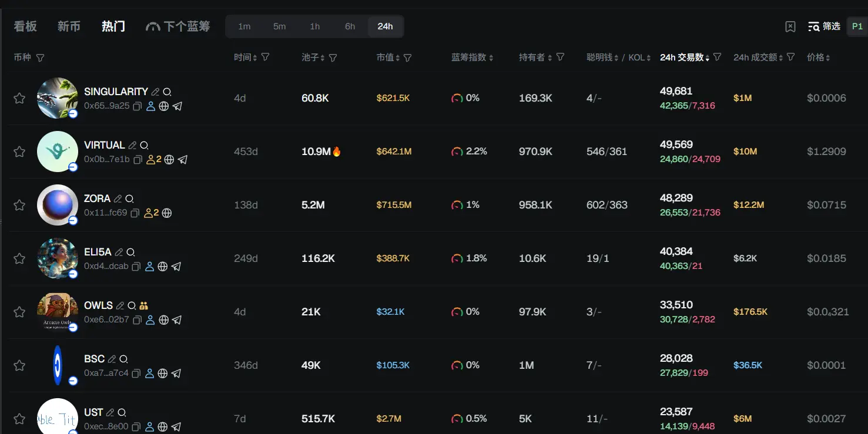The height and width of the screenshot is (434, 868).
Task: Open the blacklist bookmark icon near 筛选
Action: 790,26
